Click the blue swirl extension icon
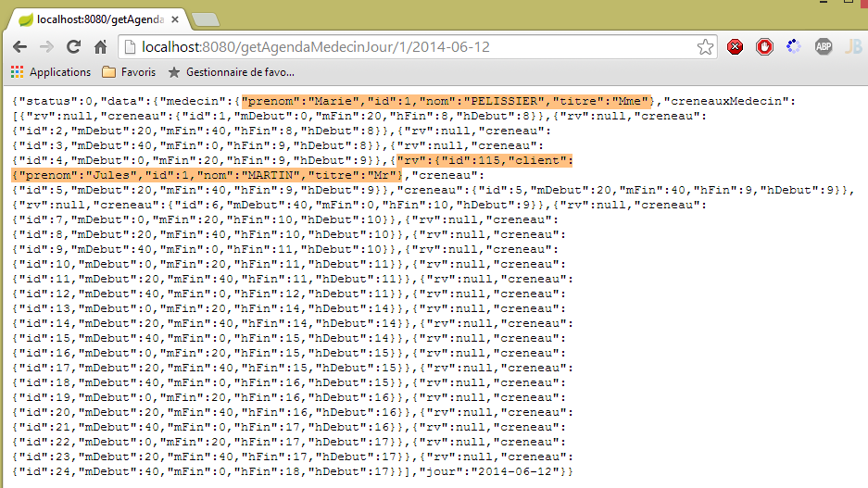The width and height of the screenshot is (868, 488). tap(793, 46)
